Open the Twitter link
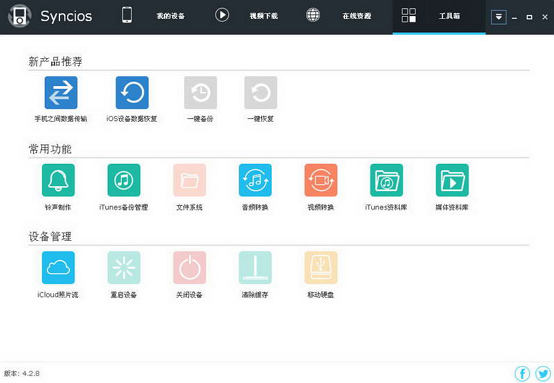Image resolution: width=554 pixels, height=383 pixels. click(543, 373)
